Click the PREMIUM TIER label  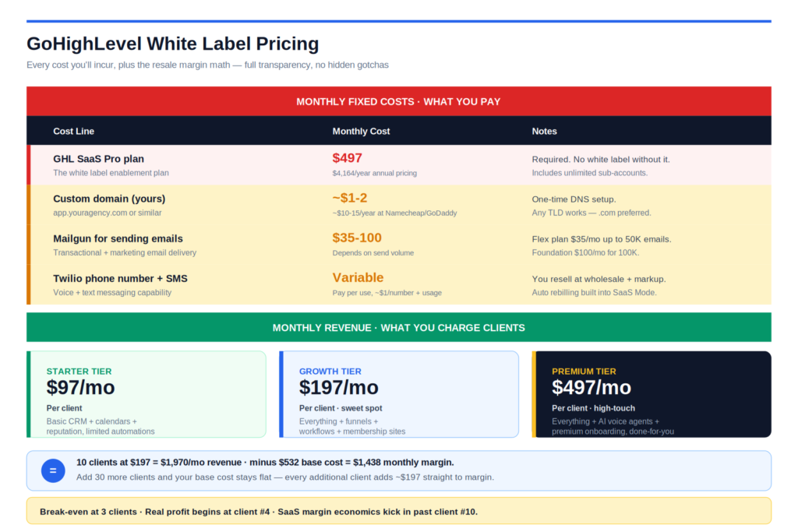pos(584,372)
